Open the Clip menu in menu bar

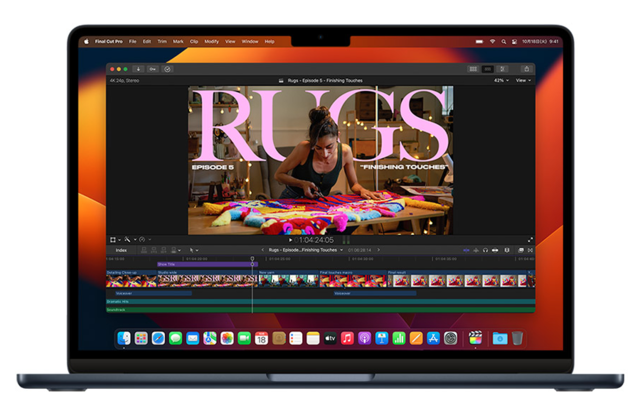(x=194, y=41)
